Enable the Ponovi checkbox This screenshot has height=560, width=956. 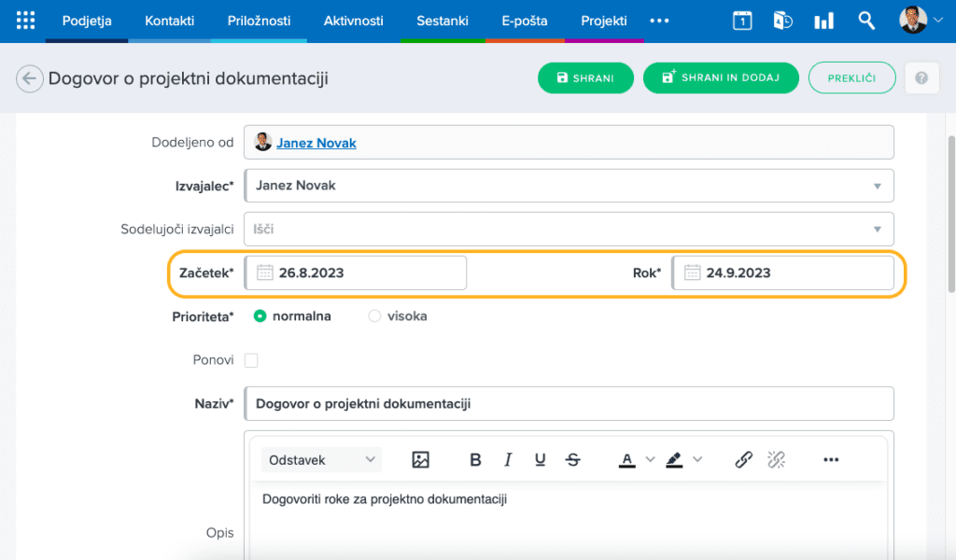pos(251,360)
